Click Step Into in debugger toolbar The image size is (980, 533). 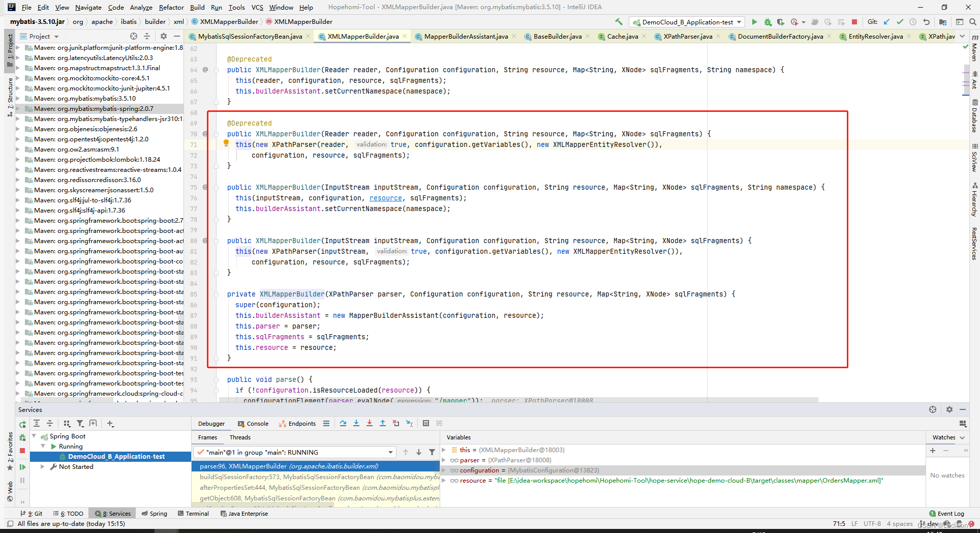point(356,423)
